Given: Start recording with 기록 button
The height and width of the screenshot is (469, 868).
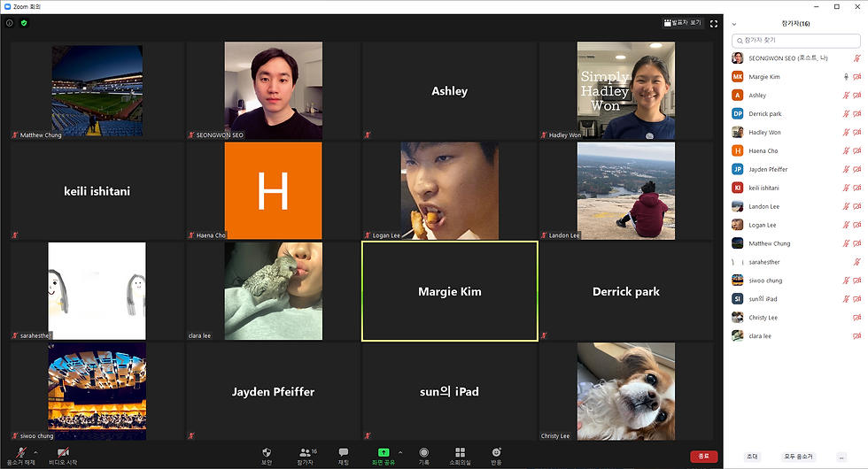Looking at the screenshot, I should pyautogui.click(x=423, y=456).
